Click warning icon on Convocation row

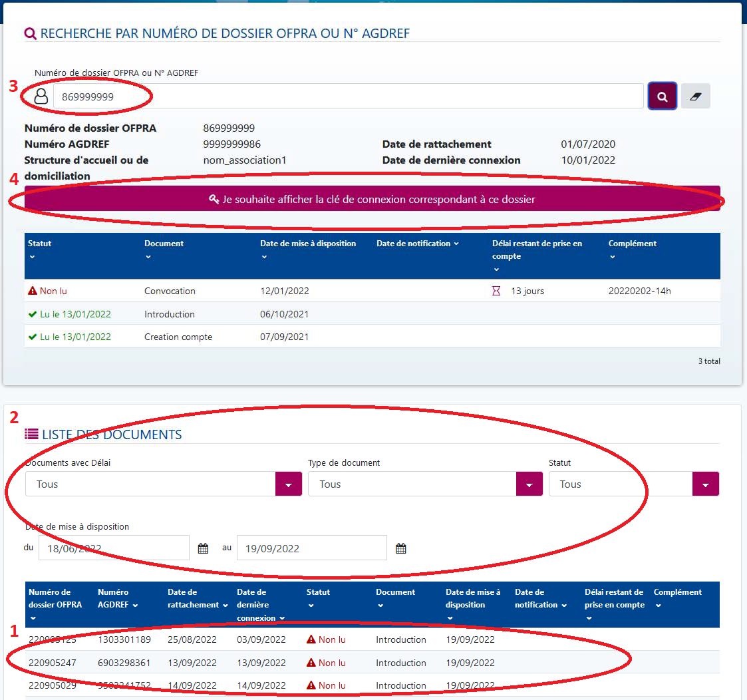click(x=32, y=291)
